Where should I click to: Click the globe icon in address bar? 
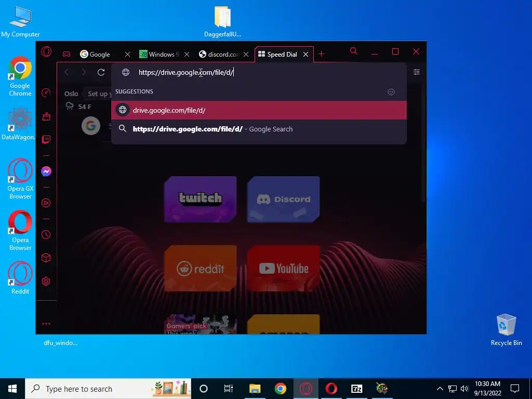tap(126, 72)
